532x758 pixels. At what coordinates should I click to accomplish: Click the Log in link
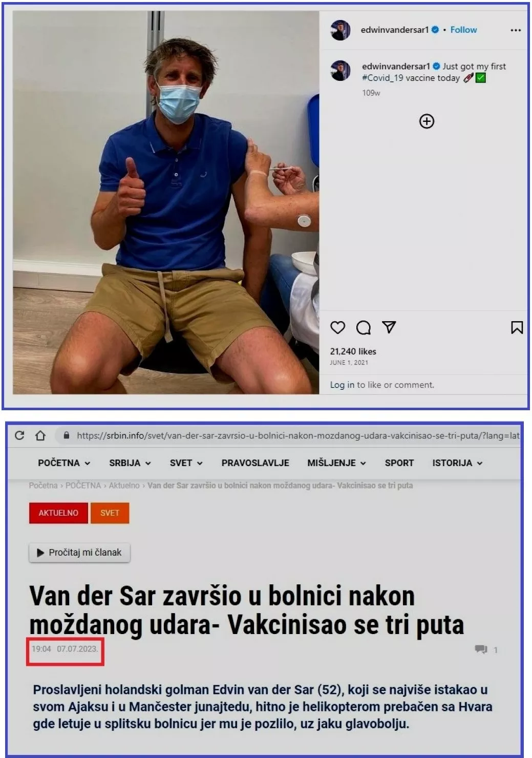(x=342, y=385)
